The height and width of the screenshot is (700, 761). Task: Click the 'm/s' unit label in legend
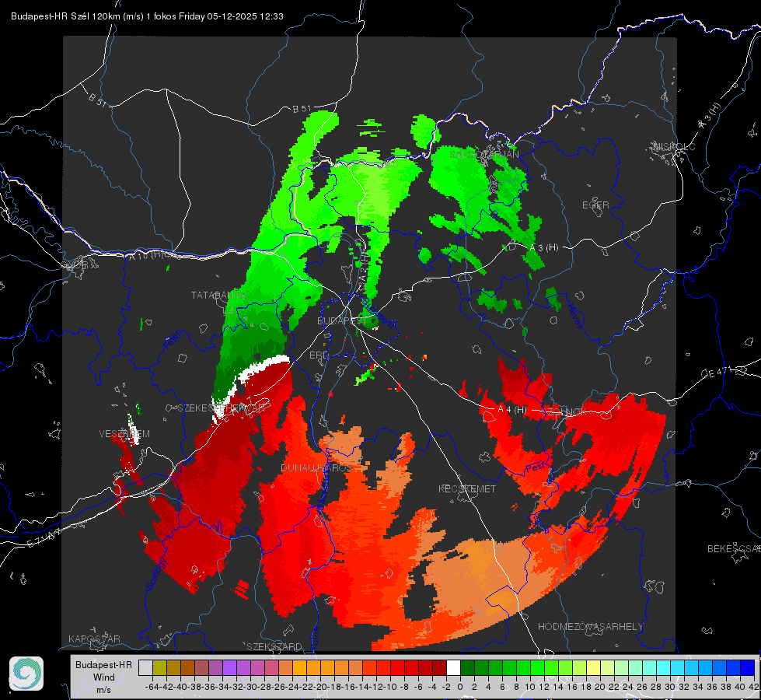click(104, 689)
